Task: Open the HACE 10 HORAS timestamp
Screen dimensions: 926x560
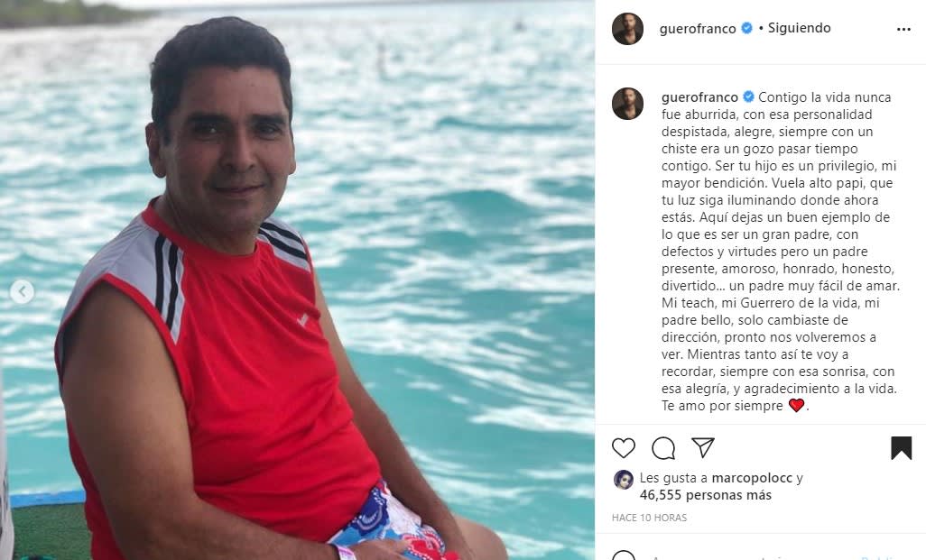Action: pos(649,518)
